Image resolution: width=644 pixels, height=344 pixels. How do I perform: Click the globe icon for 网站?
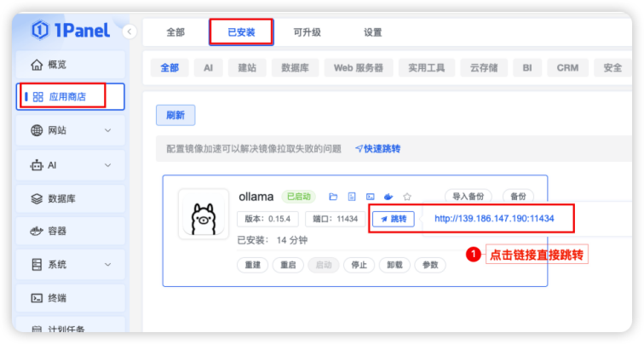[37, 130]
